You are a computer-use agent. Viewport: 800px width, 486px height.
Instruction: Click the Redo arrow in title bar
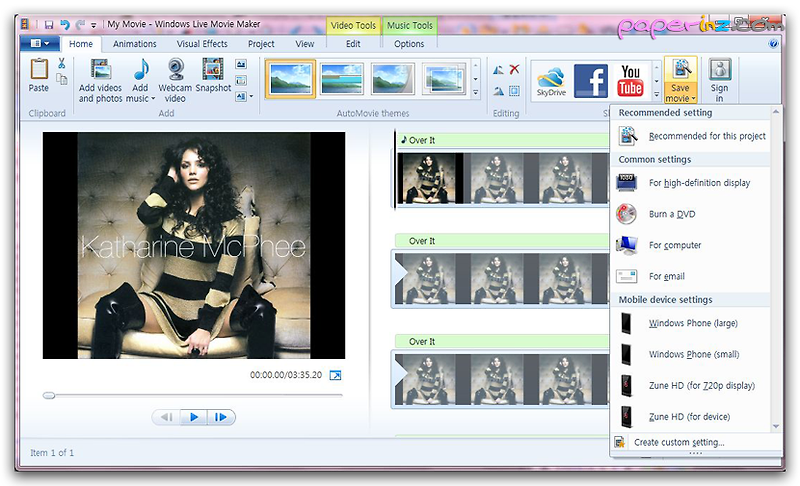tap(80, 24)
